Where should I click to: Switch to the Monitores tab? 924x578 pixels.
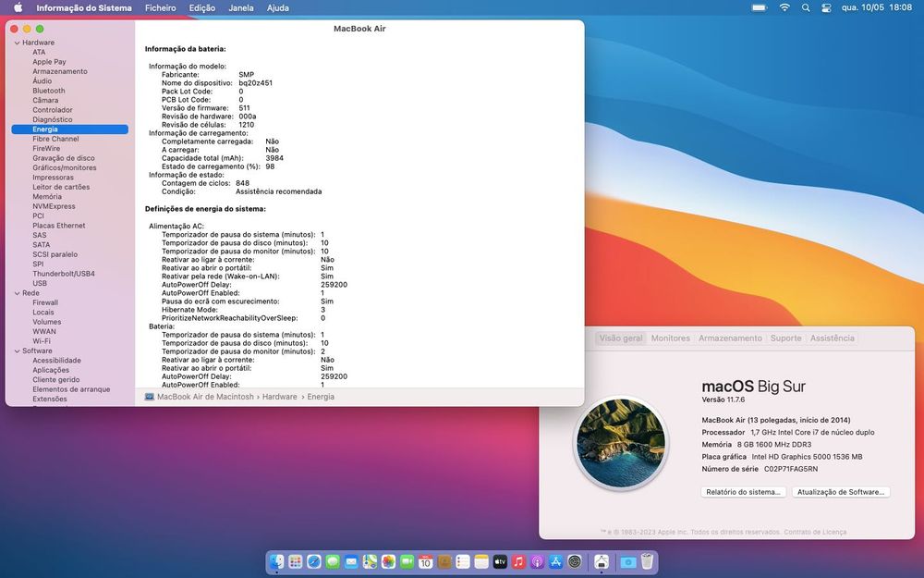click(x=670, y=338)
